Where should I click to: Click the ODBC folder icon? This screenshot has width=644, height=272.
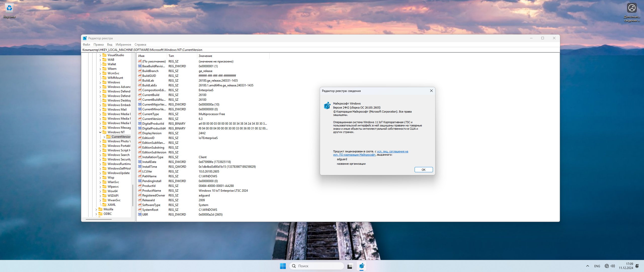point(100,214)
